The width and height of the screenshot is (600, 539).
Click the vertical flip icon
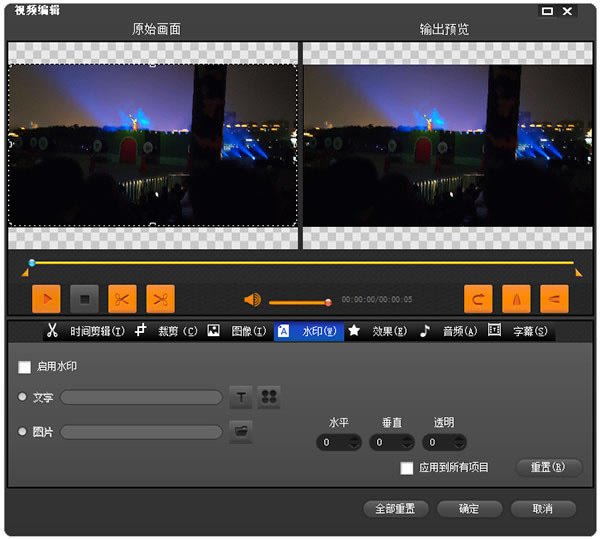point(554,299)
